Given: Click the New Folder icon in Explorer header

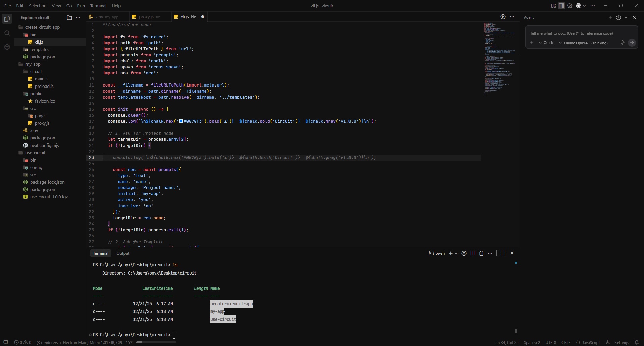Looking at the screenshot, I should (69, 18).
